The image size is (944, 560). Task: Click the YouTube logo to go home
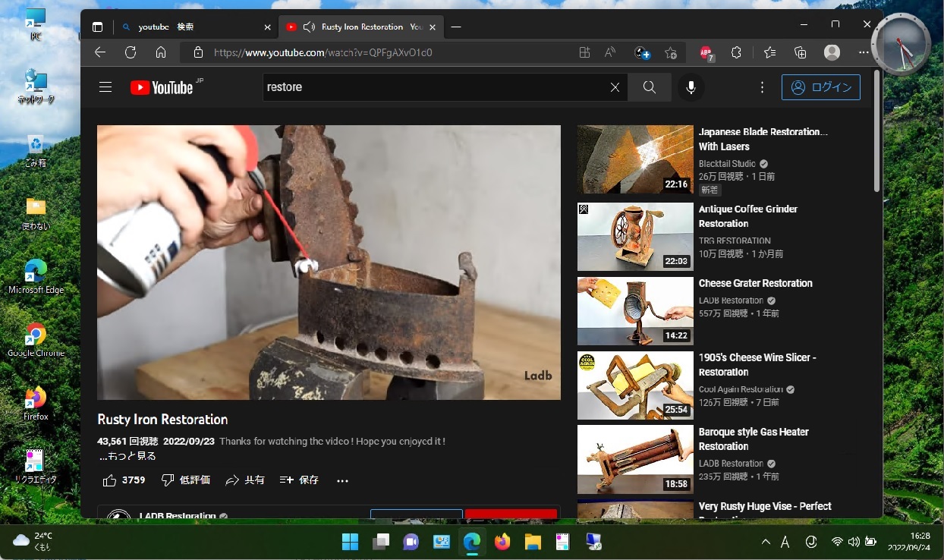(x=162, y=87)
